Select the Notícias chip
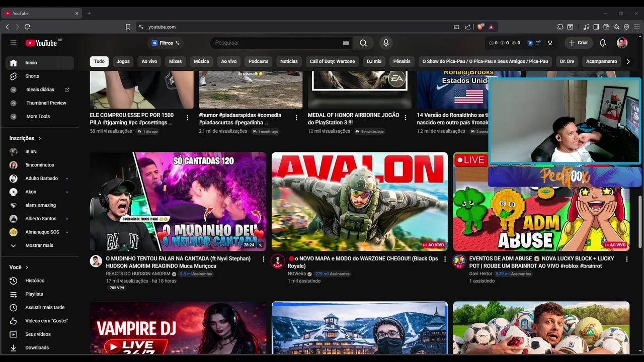The height and width of the screenshot is (362, 644). (289, 61)
